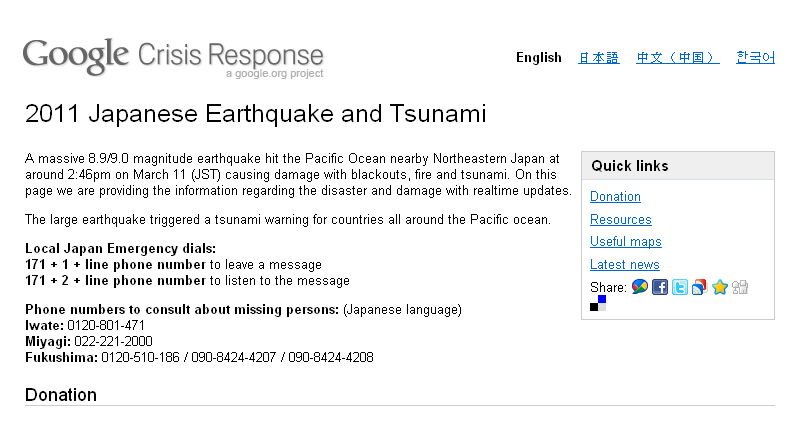This screenshot has height=445, width=809.
Task: Open the Resources quick link
Action: click(x=621, y=219)
